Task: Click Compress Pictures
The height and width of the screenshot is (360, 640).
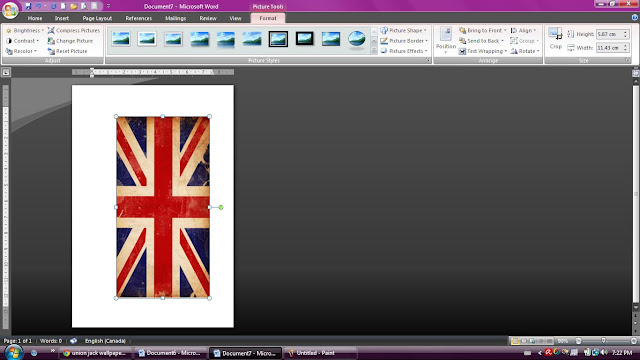Action: point(73,31)
